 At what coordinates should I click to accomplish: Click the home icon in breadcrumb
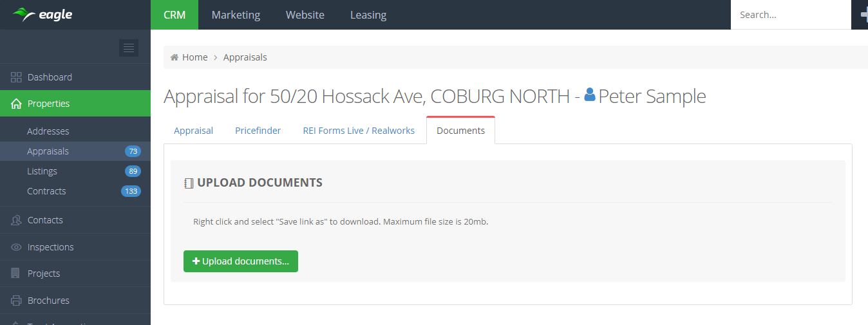point(175,57)
